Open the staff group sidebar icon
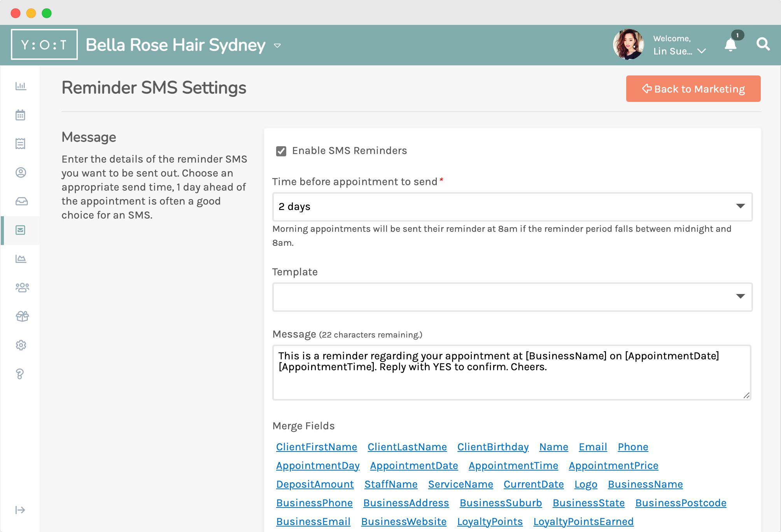This screenshot has width=781, height=532. point(22,287)
